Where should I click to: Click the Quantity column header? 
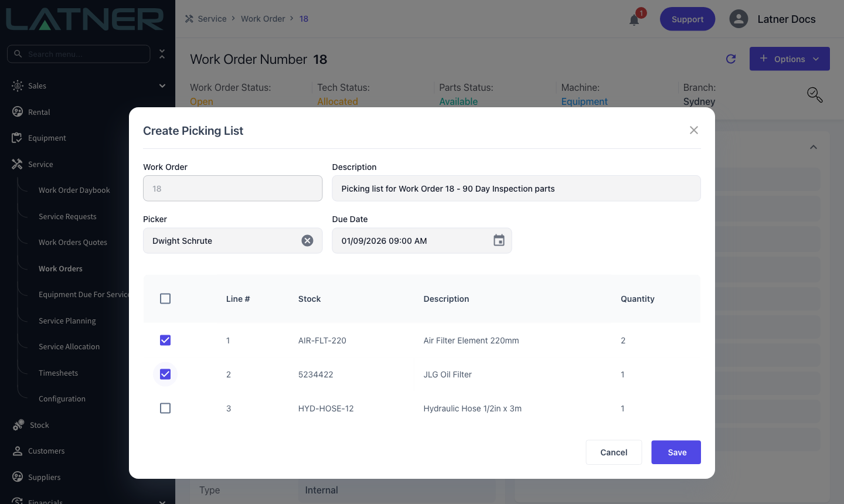(x=638, y=299)
